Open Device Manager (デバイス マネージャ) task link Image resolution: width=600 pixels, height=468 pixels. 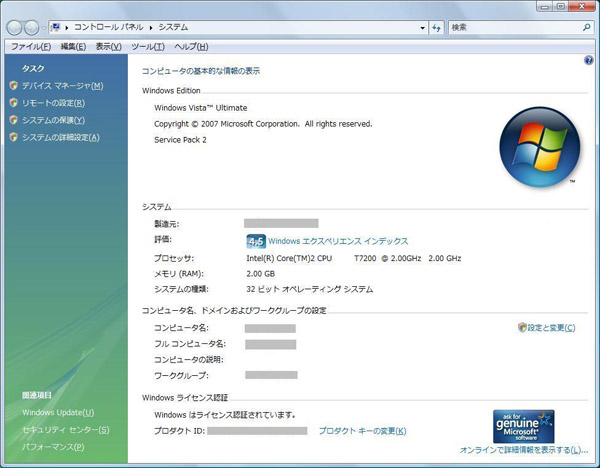[x=62, y=86]
